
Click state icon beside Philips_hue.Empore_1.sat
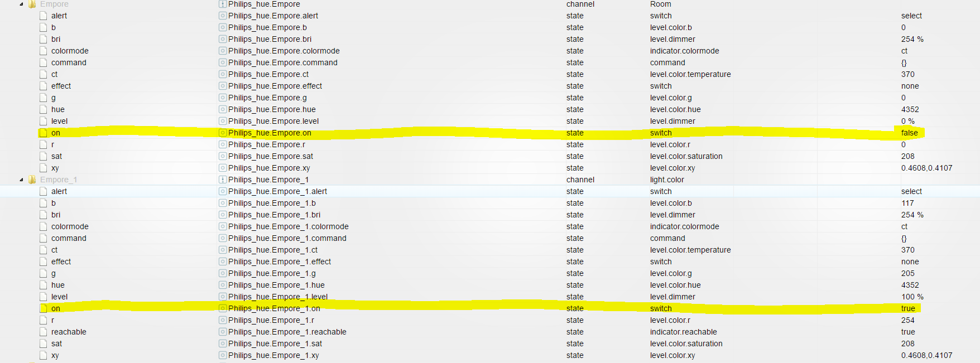[223, 343]
